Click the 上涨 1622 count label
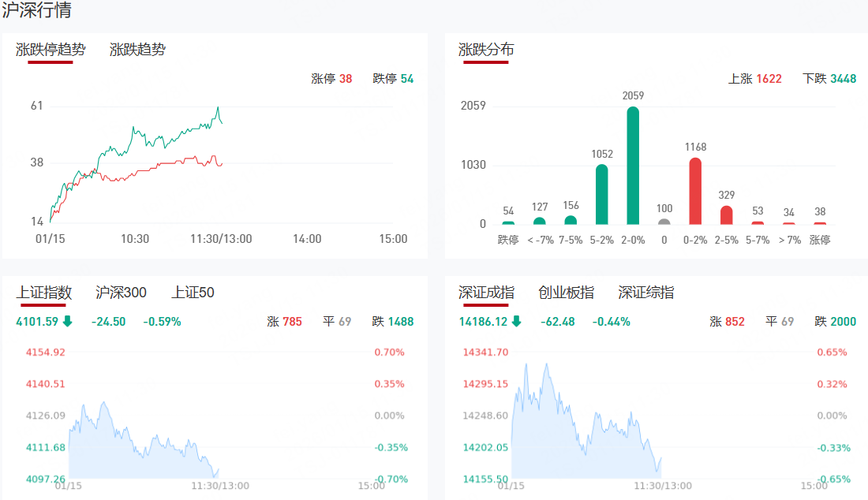 (x=754, y=79)
